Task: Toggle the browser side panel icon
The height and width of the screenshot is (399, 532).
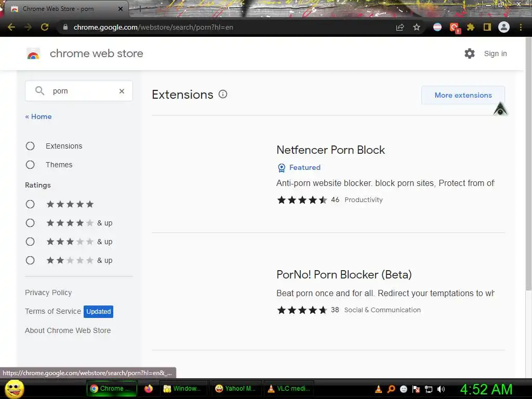Action: coord(487,27)
